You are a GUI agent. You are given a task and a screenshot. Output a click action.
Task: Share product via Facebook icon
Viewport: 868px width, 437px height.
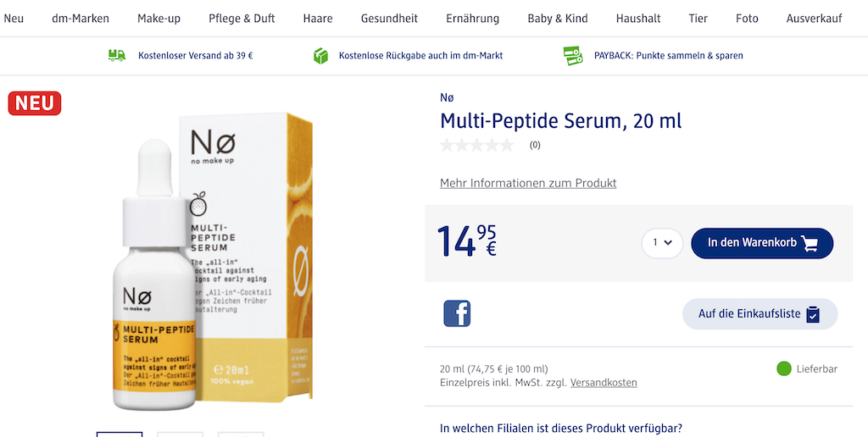pyautogui.click(x=457, y=313)
